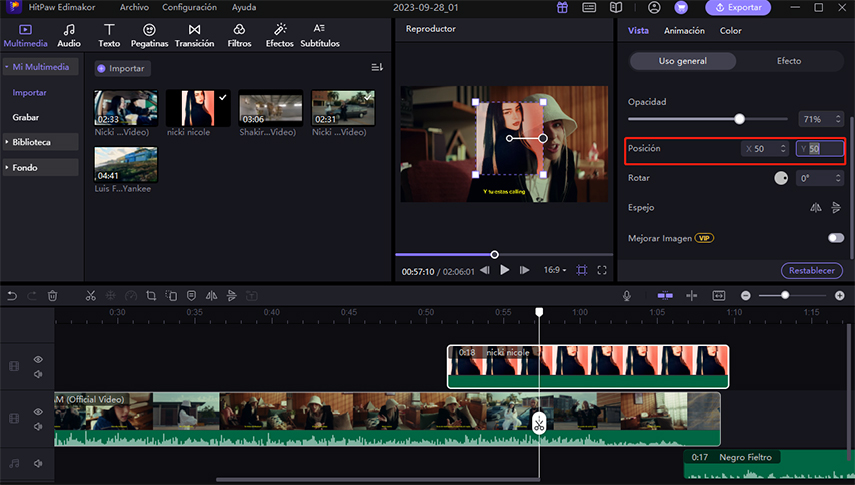Collapse the Mi Multimedia section
Screen dimensions: 855x485
[x=40, y=67]
